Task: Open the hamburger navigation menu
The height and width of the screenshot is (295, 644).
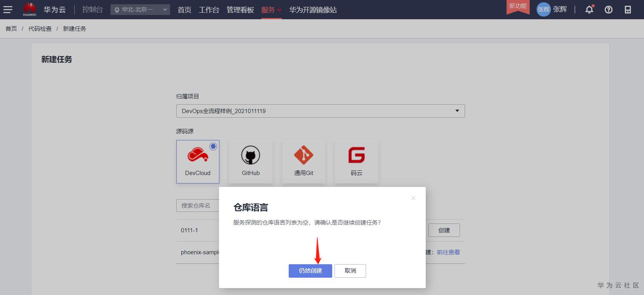Action: click(x=8, y=10)
